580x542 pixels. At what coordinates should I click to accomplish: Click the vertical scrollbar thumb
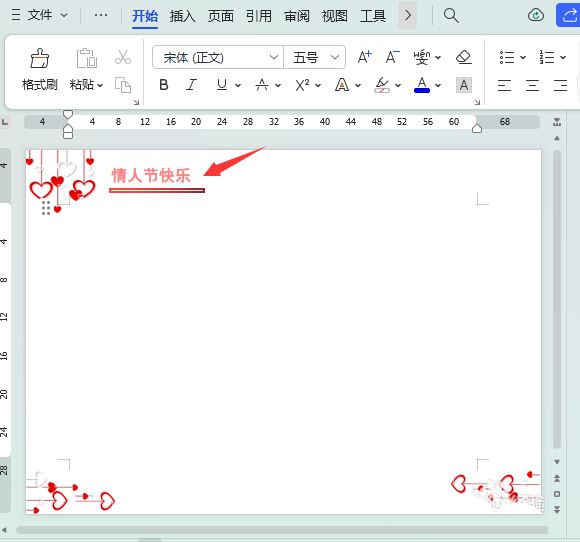(x=557, y=300)
